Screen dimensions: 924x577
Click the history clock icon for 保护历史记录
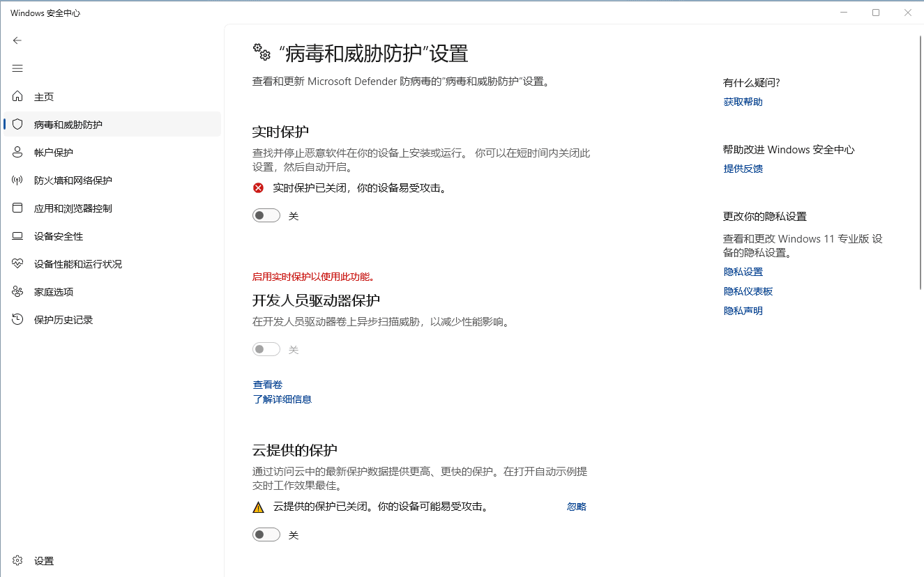click(17, 320)
